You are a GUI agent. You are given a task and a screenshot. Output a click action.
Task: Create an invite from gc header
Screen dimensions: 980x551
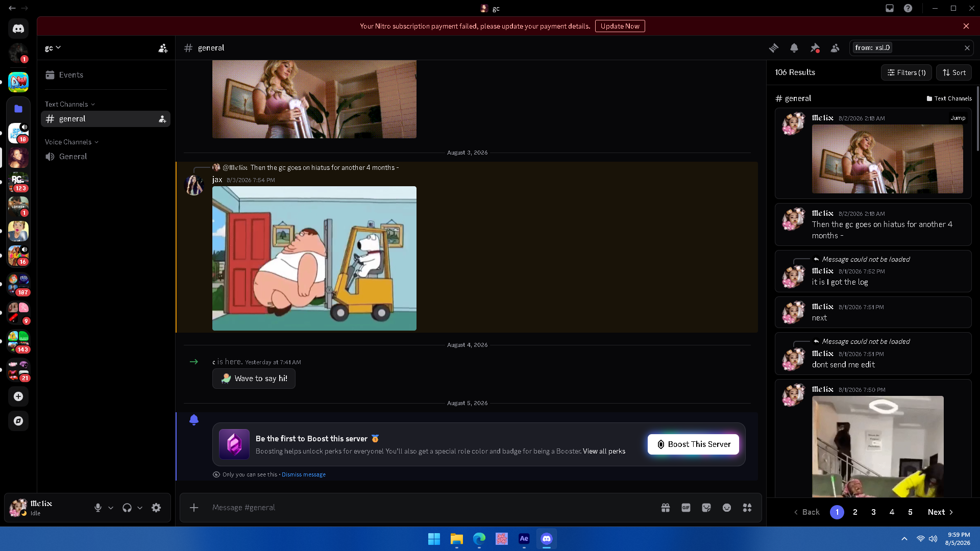click(x=163, y=48)
